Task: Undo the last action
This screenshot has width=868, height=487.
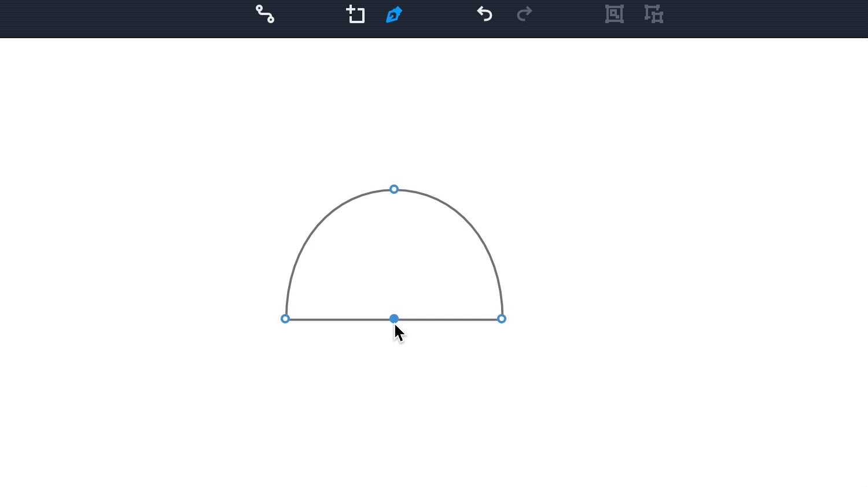Action: pos(484,14)
